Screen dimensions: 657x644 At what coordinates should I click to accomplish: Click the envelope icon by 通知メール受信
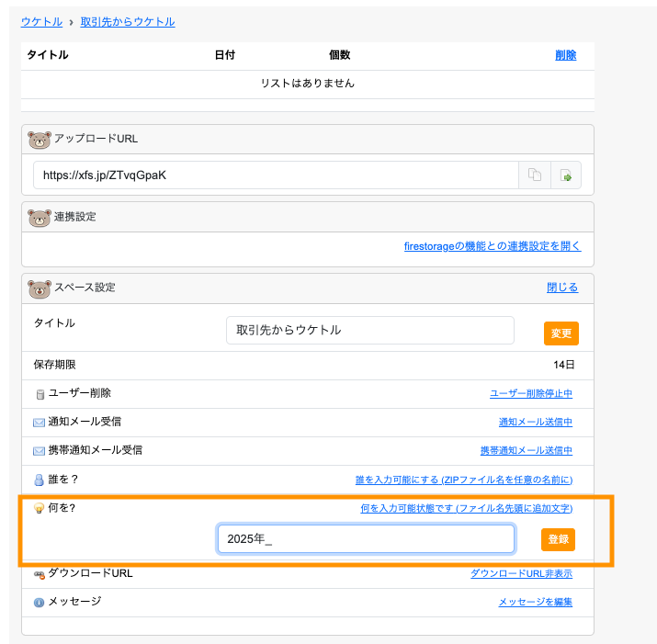tap(40, 423)
